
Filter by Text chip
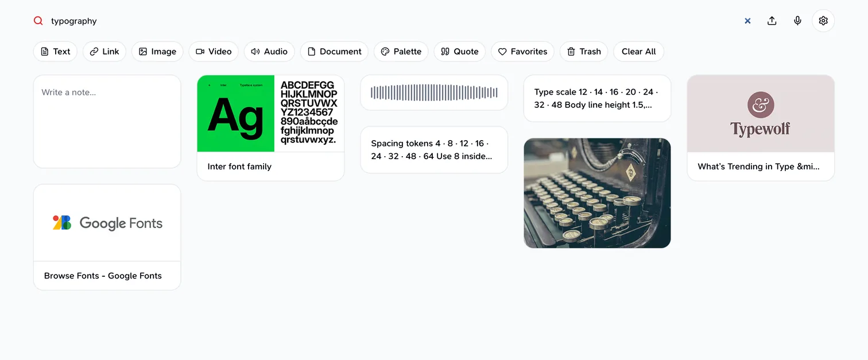point(55,52)
